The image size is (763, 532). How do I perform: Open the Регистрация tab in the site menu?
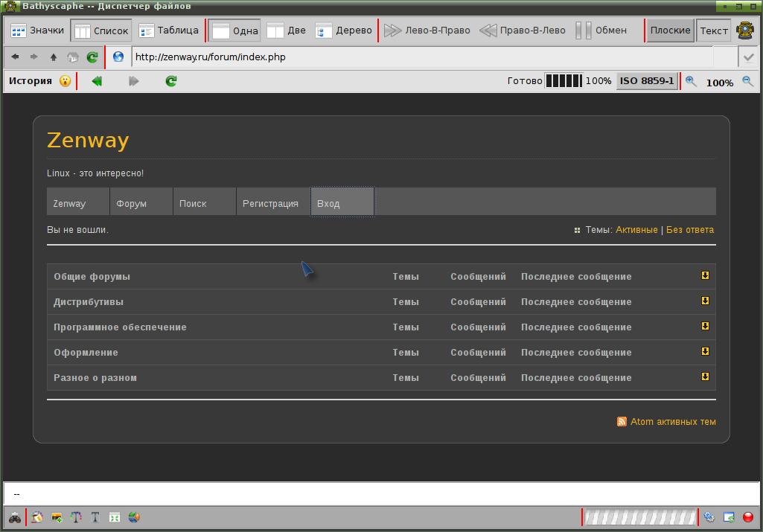[273, 202]
